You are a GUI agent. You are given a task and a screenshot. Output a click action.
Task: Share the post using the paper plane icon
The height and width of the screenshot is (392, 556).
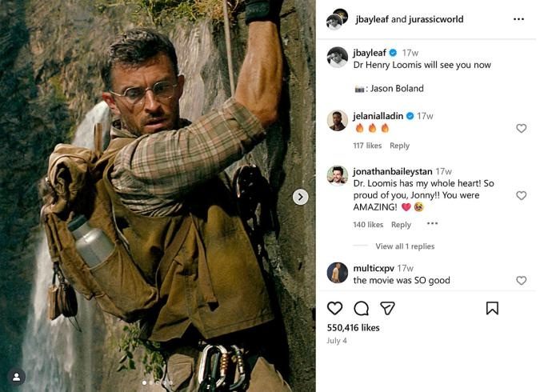(x=387, y=308)
